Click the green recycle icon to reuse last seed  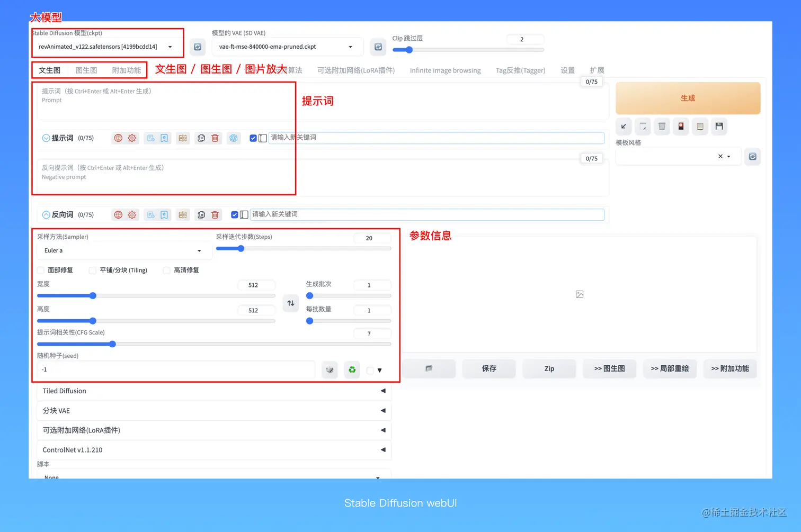[x=352, y=370]
